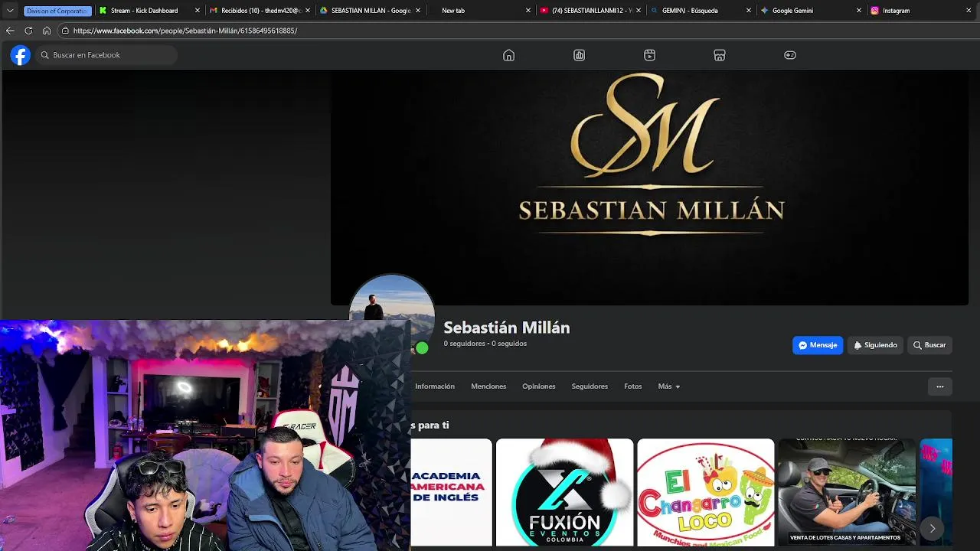Open the Opiniones profile tab
The height and width of the screenshot is (551, 980).
tap(539, 386)
